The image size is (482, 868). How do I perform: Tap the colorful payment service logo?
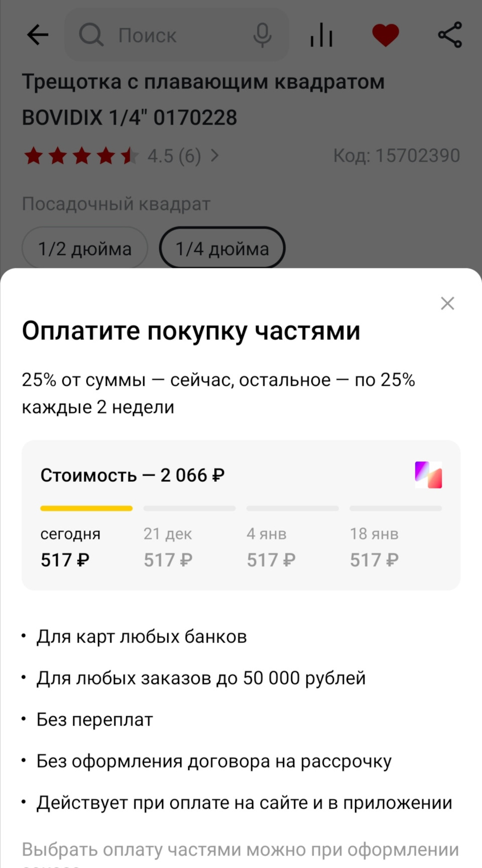click(x=428, y=475)
